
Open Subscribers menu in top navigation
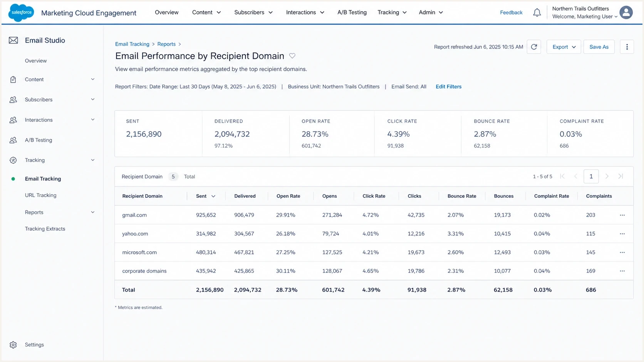[x=253, y=12]
